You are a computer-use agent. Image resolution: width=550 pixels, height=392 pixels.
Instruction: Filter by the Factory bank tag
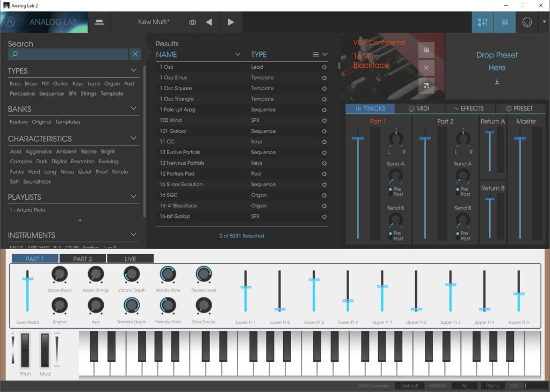click(x=19, y=122)
